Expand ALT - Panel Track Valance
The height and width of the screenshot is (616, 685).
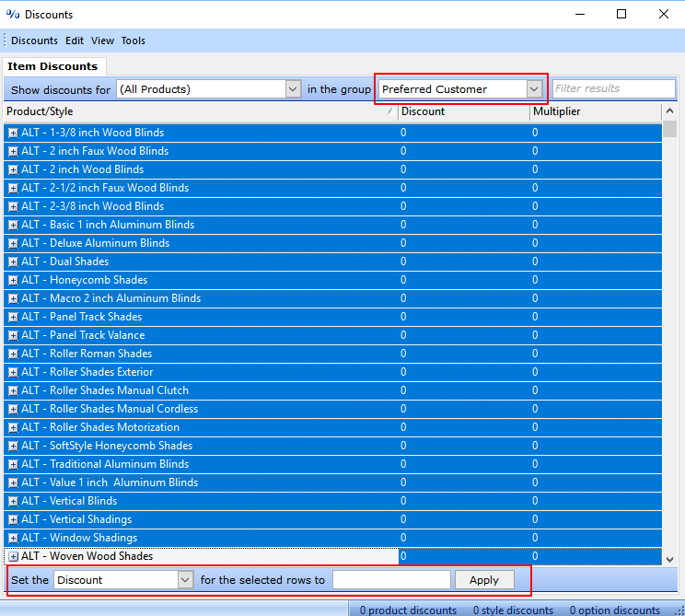coord(14,335)
